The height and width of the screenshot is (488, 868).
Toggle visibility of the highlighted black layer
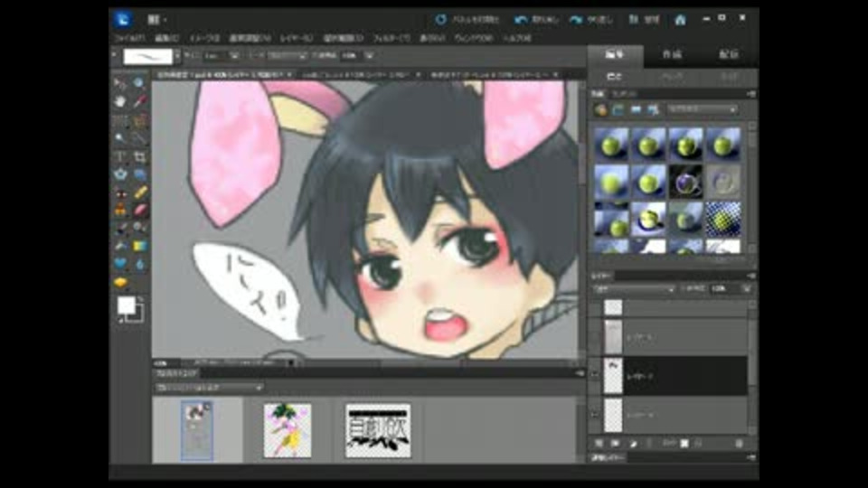tap(595, 375)
